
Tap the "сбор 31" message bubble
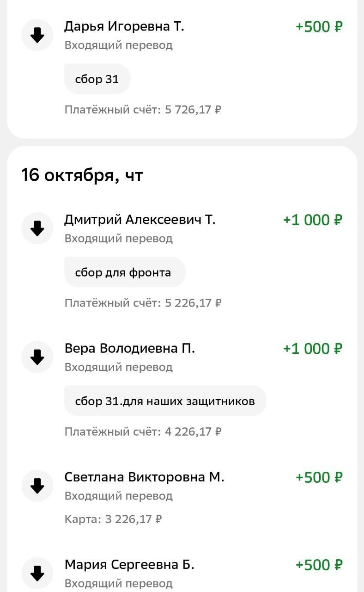[x=97, y=79]
